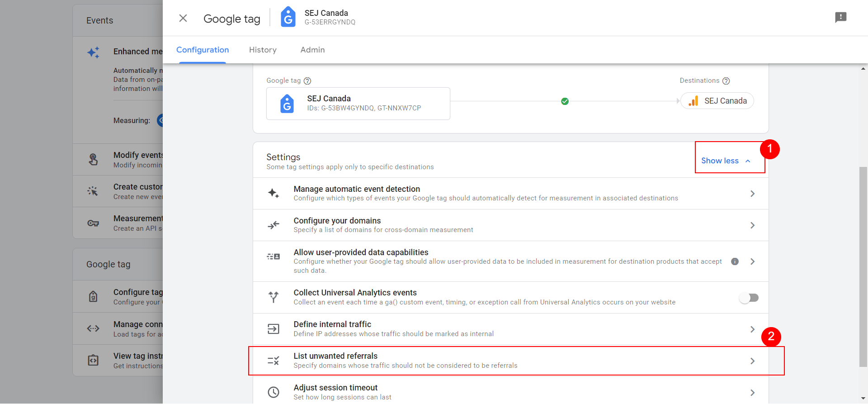This screenshot has height=404, width=868.
Task: Click the Analytics icon in the destination chip
Action: click(x=693, y=101)
